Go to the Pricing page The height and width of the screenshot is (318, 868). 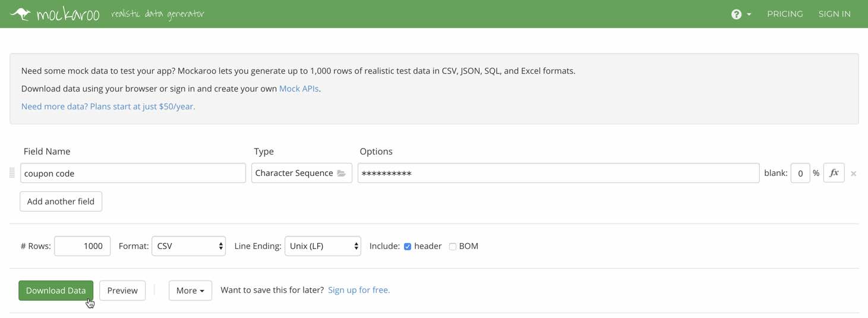tap(785, 14)
